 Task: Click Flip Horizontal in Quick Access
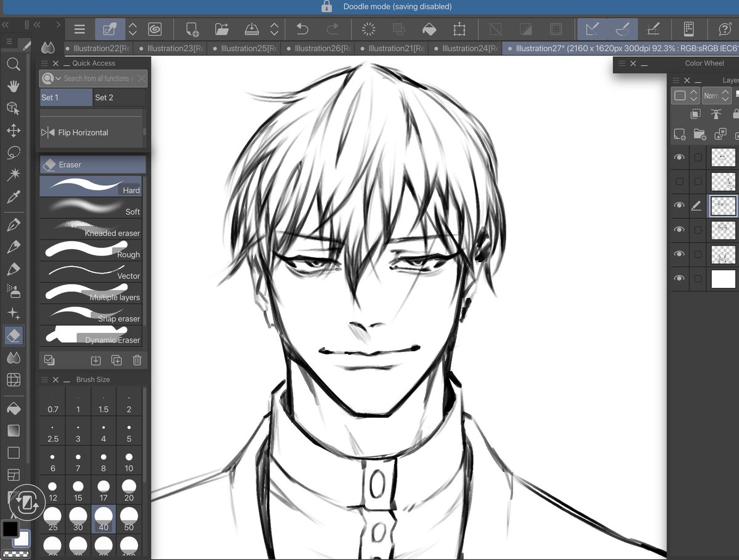(91, 132)
